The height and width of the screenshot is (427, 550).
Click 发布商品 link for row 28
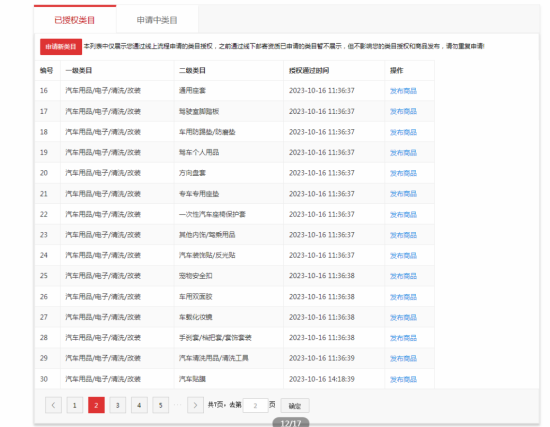coord(403,338)
